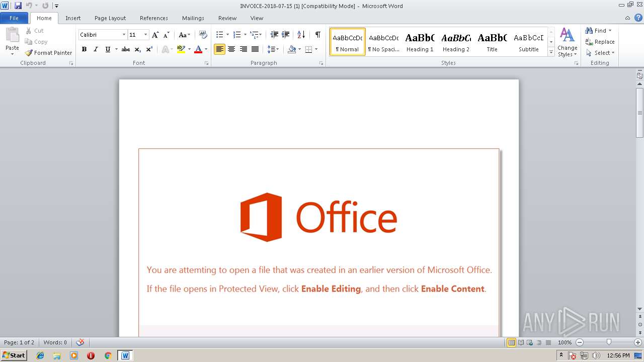
Task: Click the Windows Start button
Action: coord(14,355)
